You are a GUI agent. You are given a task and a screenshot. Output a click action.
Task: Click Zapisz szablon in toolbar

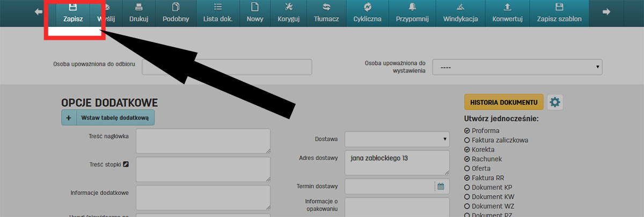coord(559,13)
